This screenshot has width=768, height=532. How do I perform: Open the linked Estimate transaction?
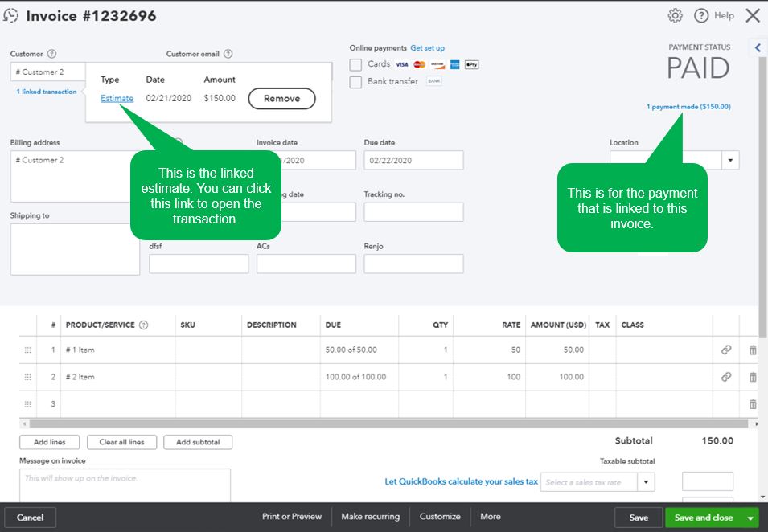tap(117, 98)
